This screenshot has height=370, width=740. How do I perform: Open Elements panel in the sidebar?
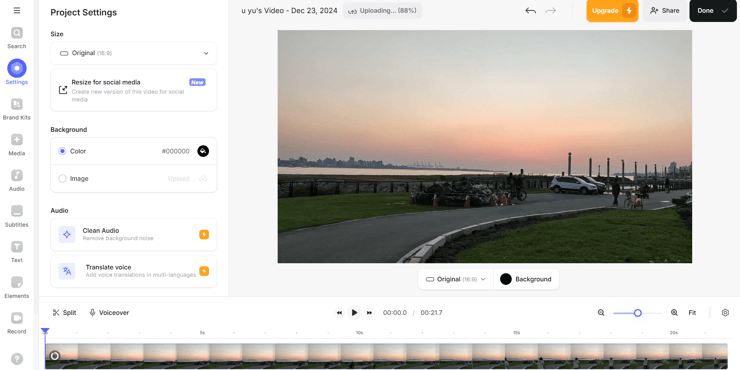click(17, 287)
